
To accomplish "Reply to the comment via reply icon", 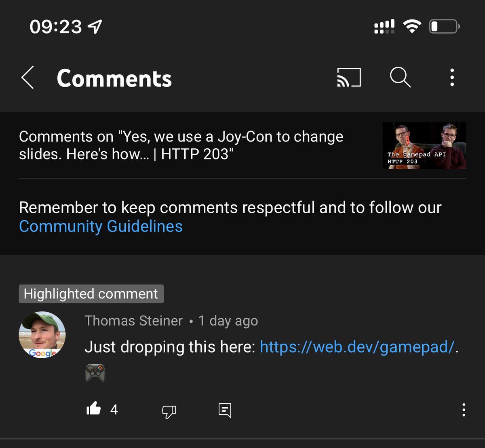I will click(x=225, y=410).
